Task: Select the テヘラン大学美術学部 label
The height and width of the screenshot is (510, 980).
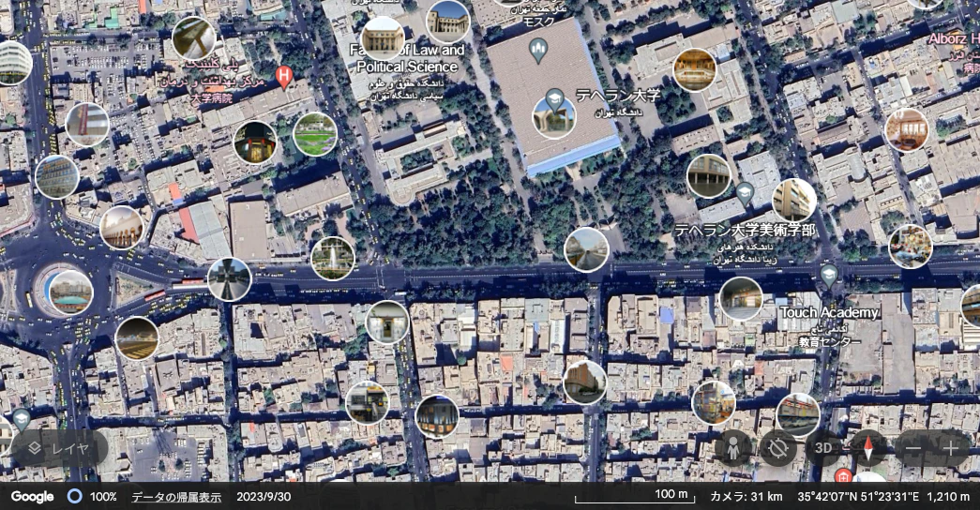Action: 745,230
